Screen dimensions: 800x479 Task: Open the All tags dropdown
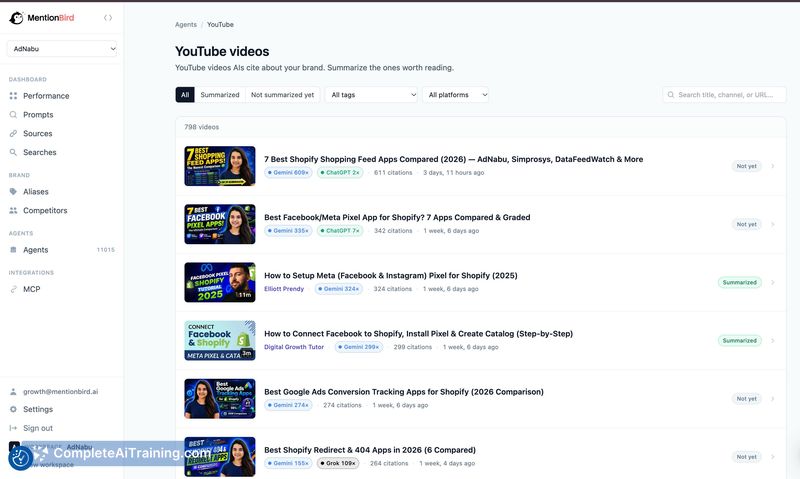pyautogui.click(x=371, y=95)
